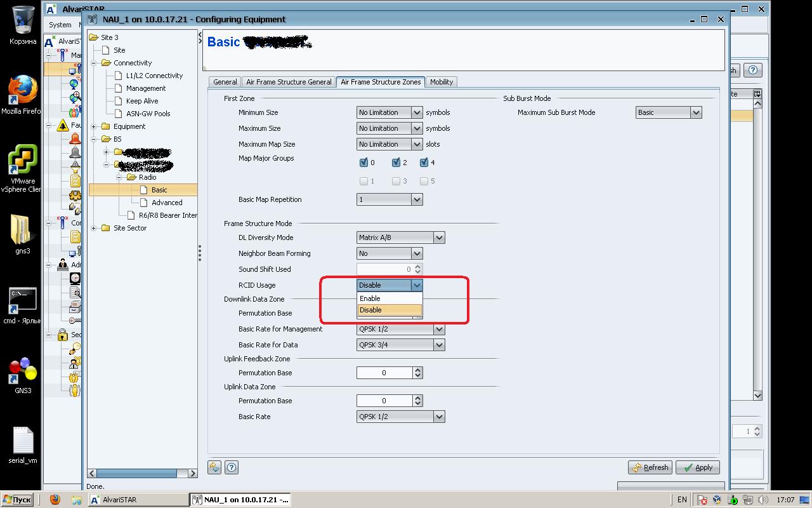Click the Firefox quick-launch icon in the taskbar
Screen dimensions: 812x508
click(55, 500)
